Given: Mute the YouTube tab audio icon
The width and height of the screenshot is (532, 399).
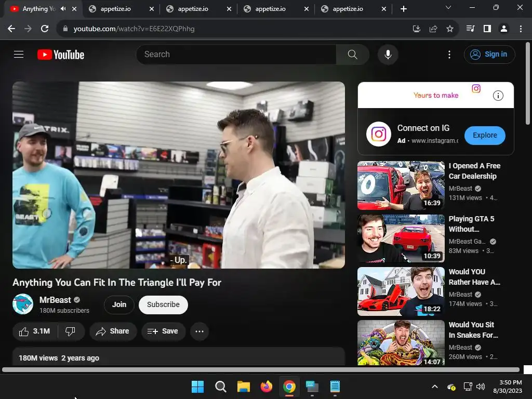Looking at the screenshot, I should coord(63,9).
